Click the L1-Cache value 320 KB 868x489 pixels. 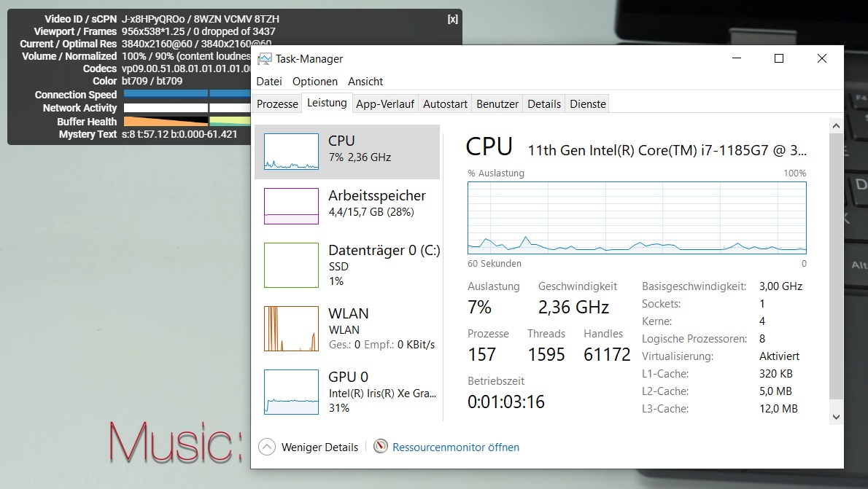[775, 373]
